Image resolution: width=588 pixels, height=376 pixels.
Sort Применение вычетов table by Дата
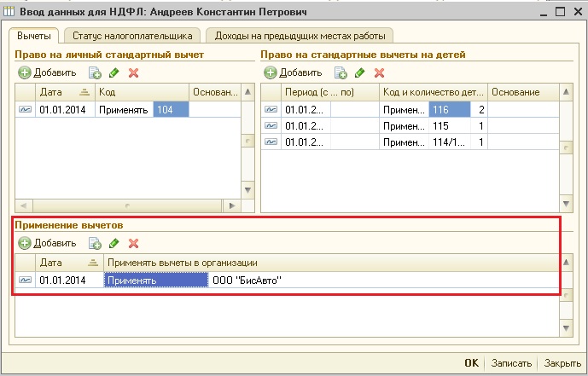click(69, 263)
